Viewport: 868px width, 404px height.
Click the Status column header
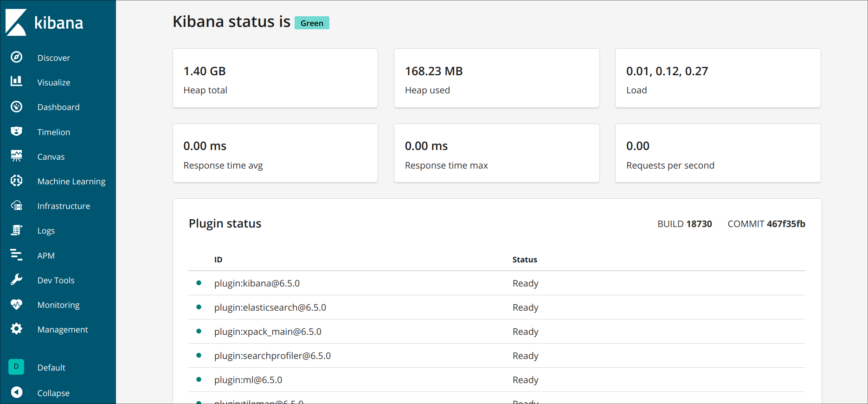pyautogui.click(x=525, y=260)
